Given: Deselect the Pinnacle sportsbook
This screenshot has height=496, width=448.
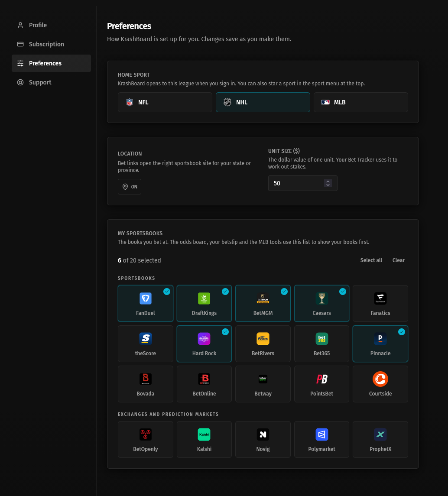Looking at the screenshot, I should tap(380, 344).
